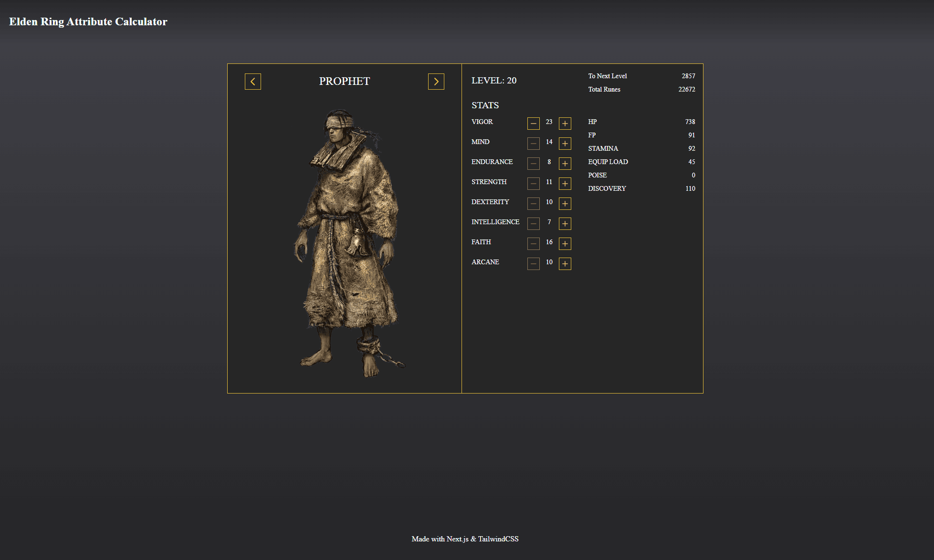The height and width of the screenshot is (560, 934).
Task: Click the INTELLIGENCE stat label
Action: point(495,222)
